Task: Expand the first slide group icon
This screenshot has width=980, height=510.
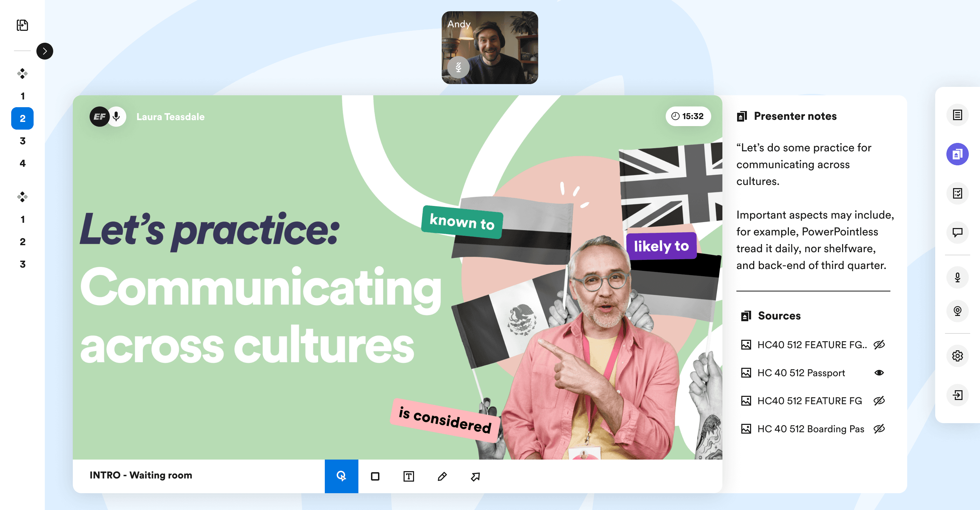Action: click(x=22, y=74)
